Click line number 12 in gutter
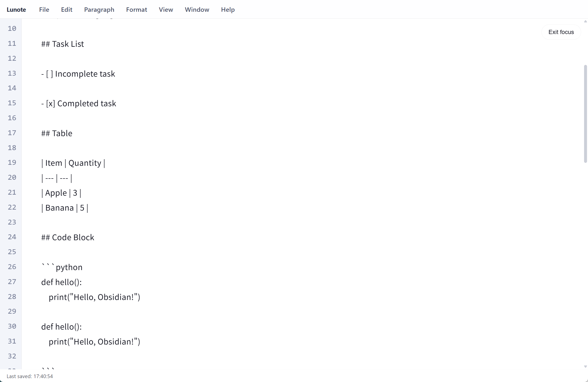 [12, 59]
